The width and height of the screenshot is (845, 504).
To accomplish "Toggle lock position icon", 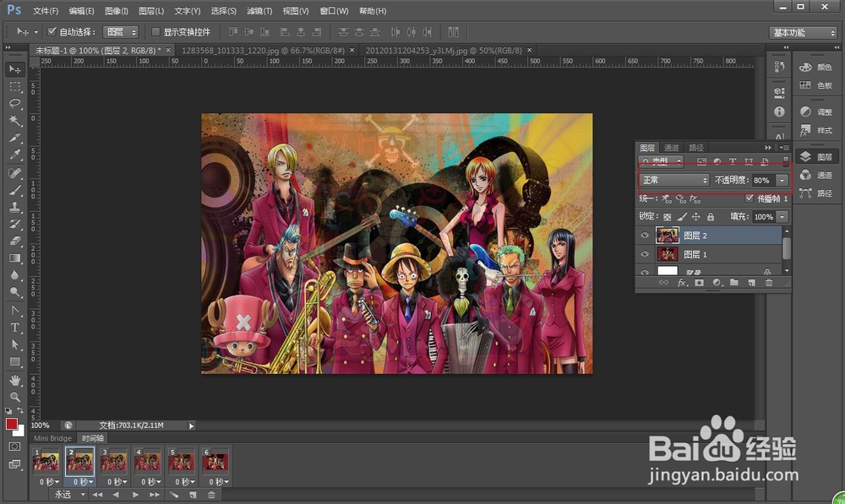I will tap(695, 216).
